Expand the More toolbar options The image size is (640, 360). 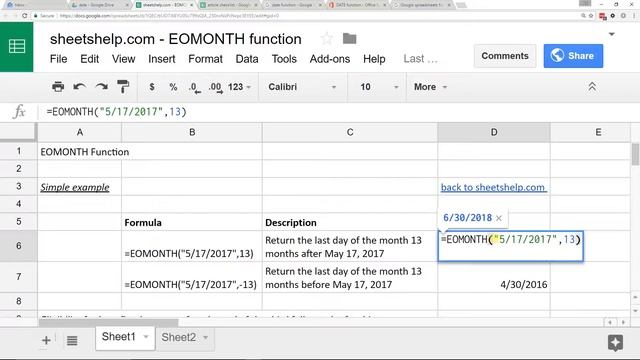coord(430,87)
